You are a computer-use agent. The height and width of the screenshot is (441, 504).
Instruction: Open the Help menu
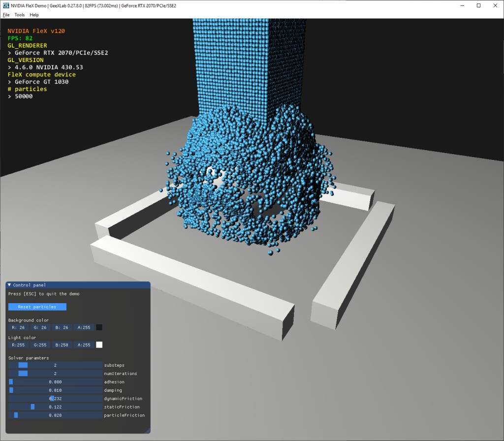(x=34, y=15)
